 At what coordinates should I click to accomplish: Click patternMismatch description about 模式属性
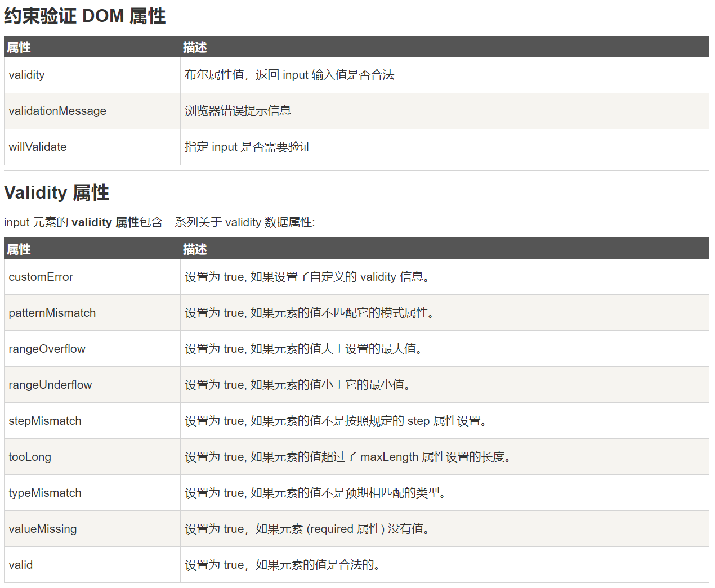[310, 313]
